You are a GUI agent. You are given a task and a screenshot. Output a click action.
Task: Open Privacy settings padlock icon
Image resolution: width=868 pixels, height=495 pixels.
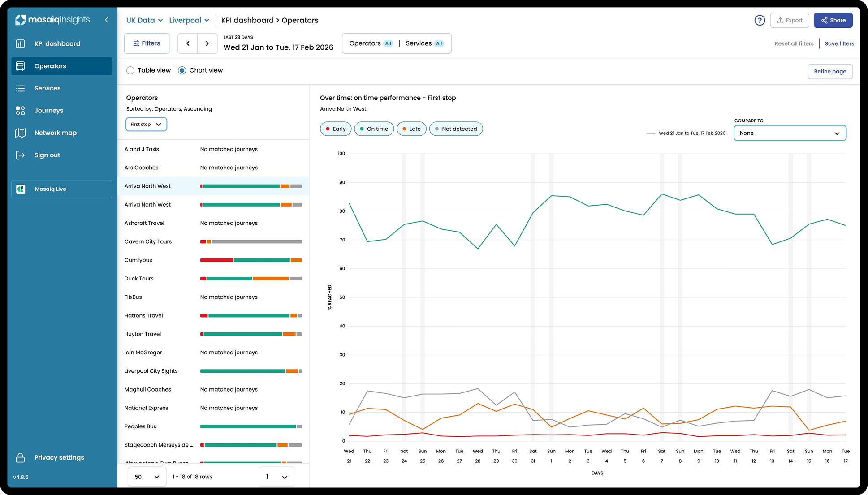click(20, 457)
